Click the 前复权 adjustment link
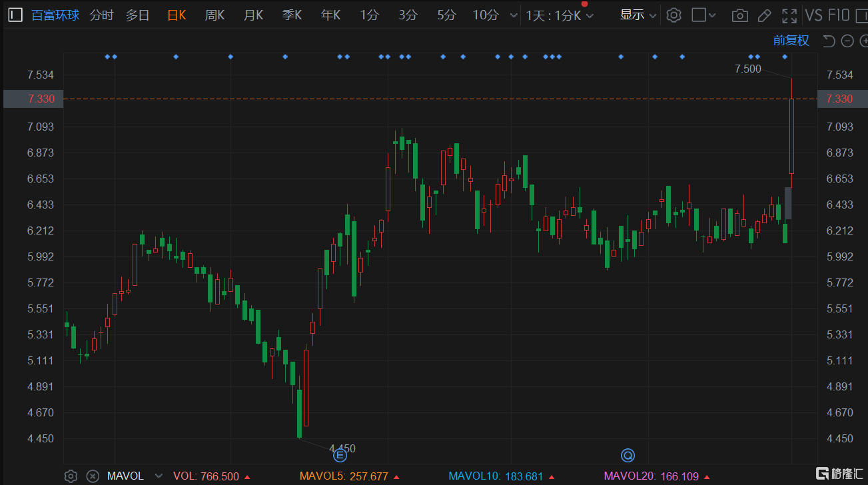The image size is (868, 485). tap(791, 41)
